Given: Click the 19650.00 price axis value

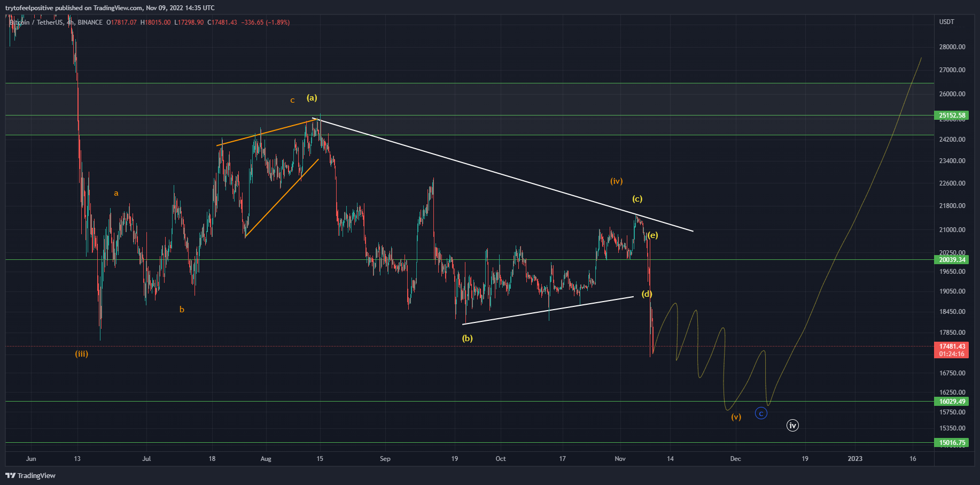Looking at the screenshot, I should [x=952, y=272].
